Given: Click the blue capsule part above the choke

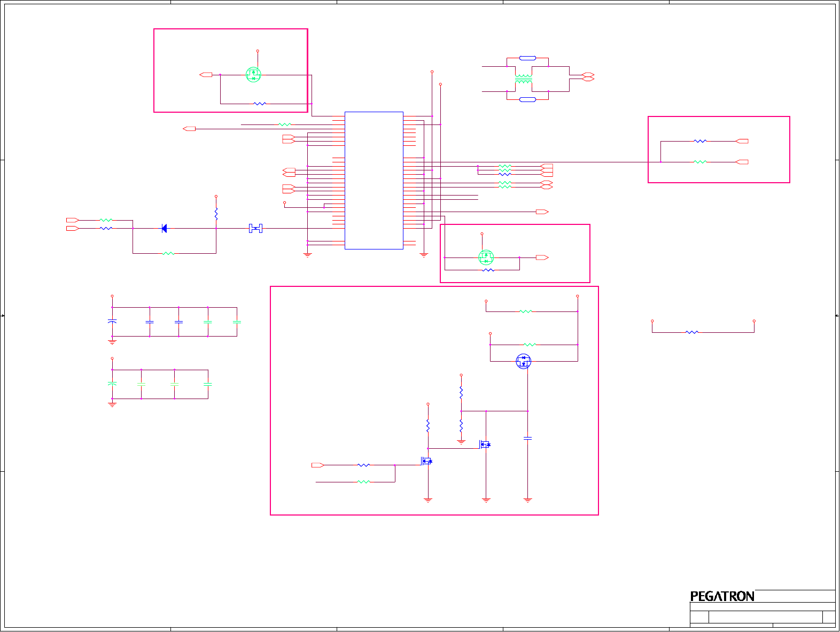Looking at the screenshot, I should pos(527,58).
